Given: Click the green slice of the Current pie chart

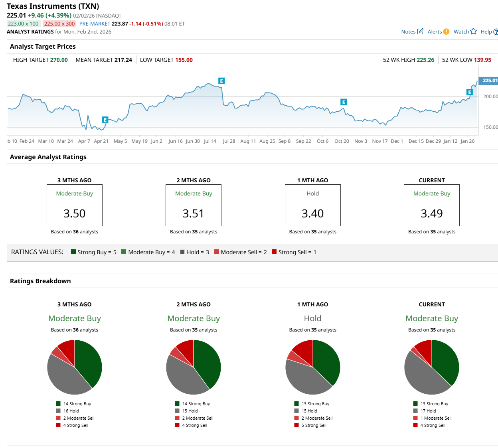Looking at the screenshot, I should 445,361.
